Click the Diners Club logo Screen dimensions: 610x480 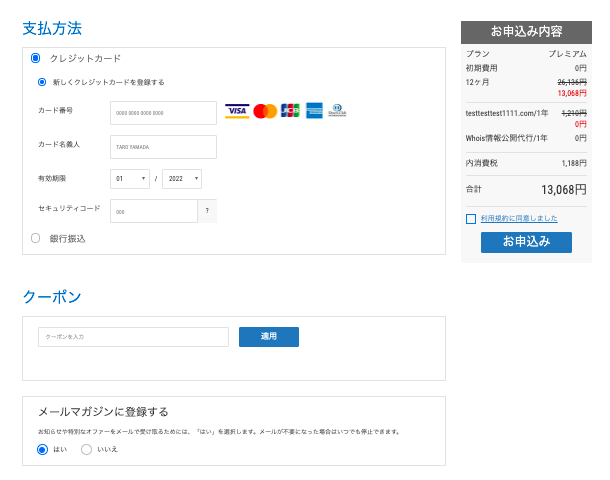click(337, 111)
